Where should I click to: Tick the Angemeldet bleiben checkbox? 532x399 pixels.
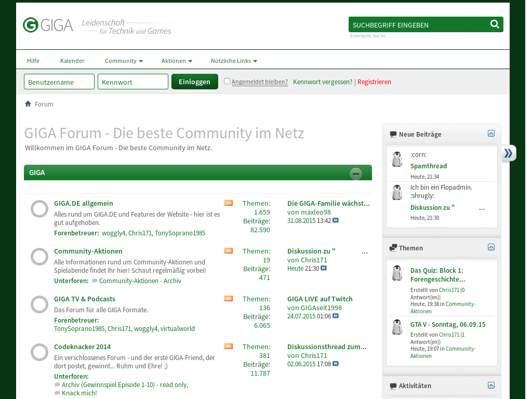tap(227, 81)
